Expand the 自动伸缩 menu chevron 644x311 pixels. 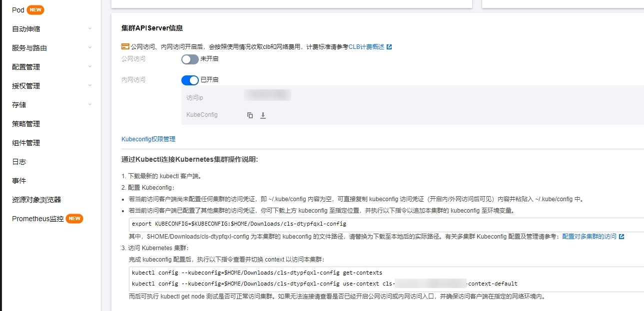[90, 28]
